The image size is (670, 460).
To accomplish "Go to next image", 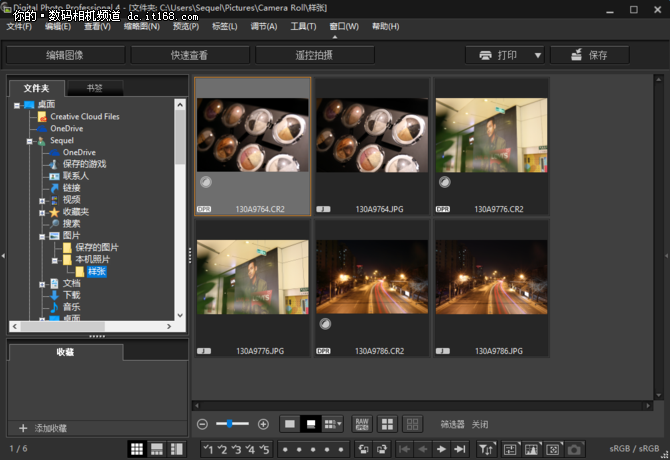I will click(441, 449).
